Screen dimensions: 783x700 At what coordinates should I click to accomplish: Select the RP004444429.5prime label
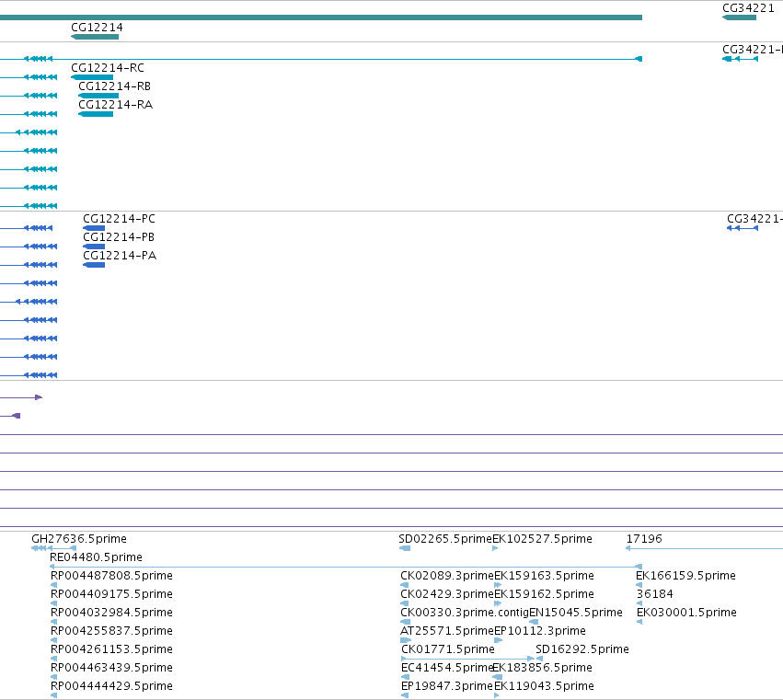tap(111, 686)
